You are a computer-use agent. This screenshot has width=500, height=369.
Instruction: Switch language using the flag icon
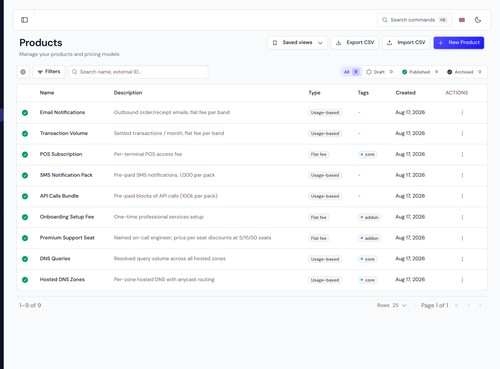[462, 20]
